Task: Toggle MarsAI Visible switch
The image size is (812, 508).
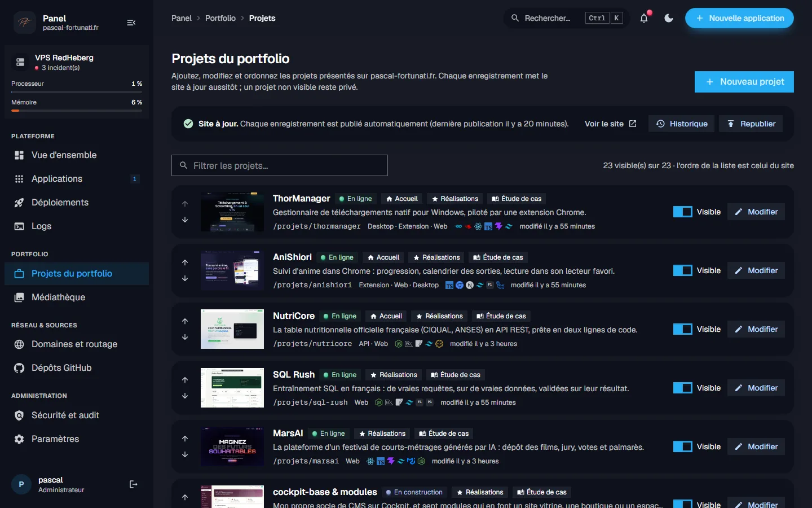Action: 683,446
